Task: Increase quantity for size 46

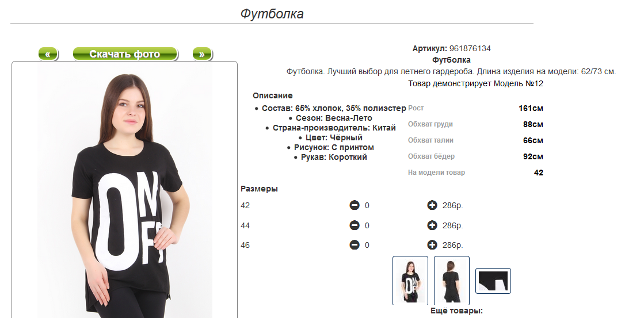Action: coord(432,246)
